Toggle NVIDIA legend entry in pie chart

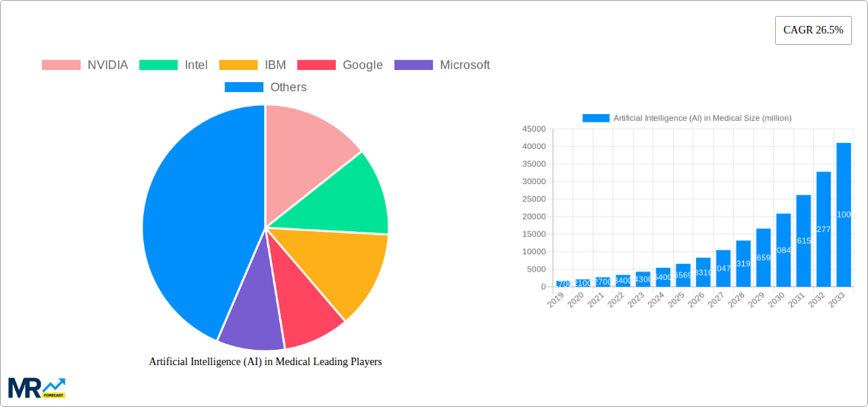[x=85, y=65]
